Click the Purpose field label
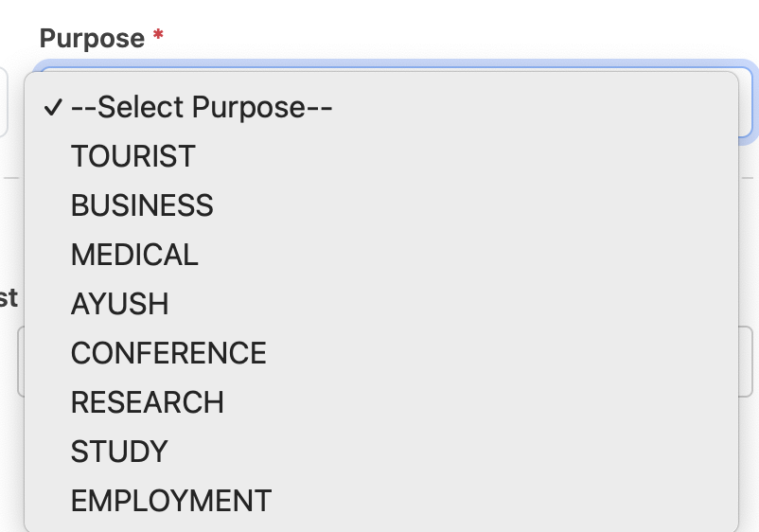 pyautogui.click(x=92, y=39)
